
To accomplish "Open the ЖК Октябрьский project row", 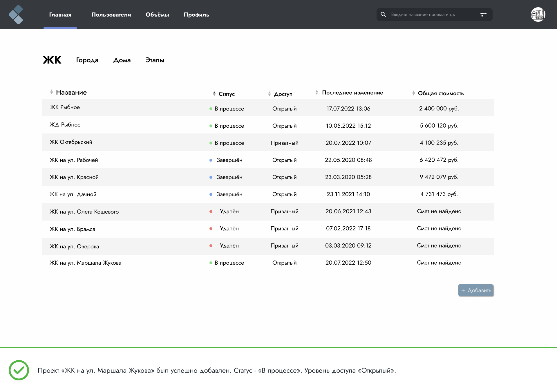I will 268,142.
